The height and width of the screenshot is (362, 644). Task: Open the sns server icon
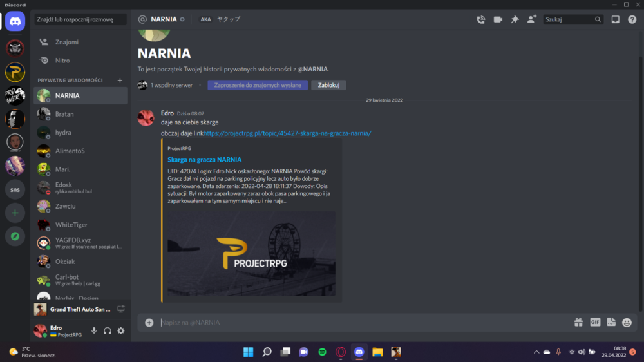[15, 189]
